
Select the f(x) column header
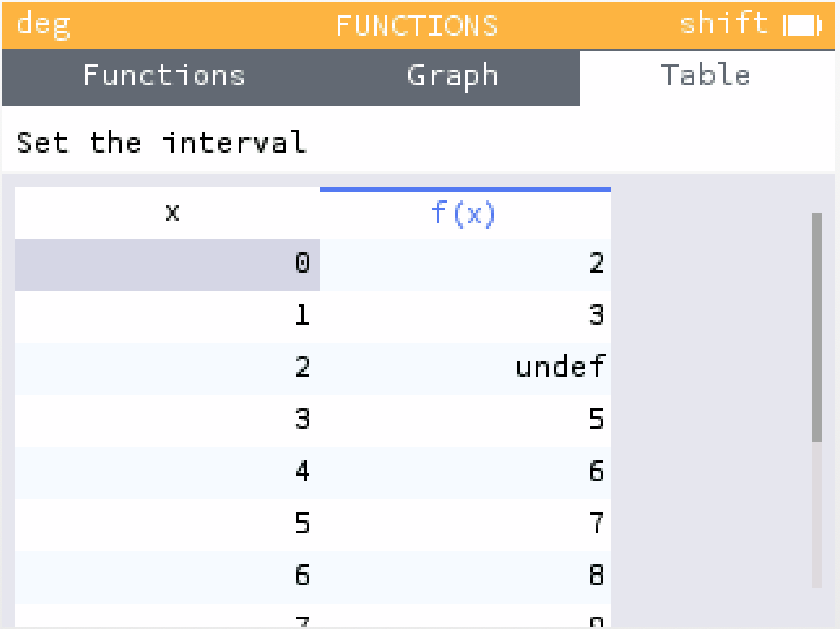click(x=463, y=213)
